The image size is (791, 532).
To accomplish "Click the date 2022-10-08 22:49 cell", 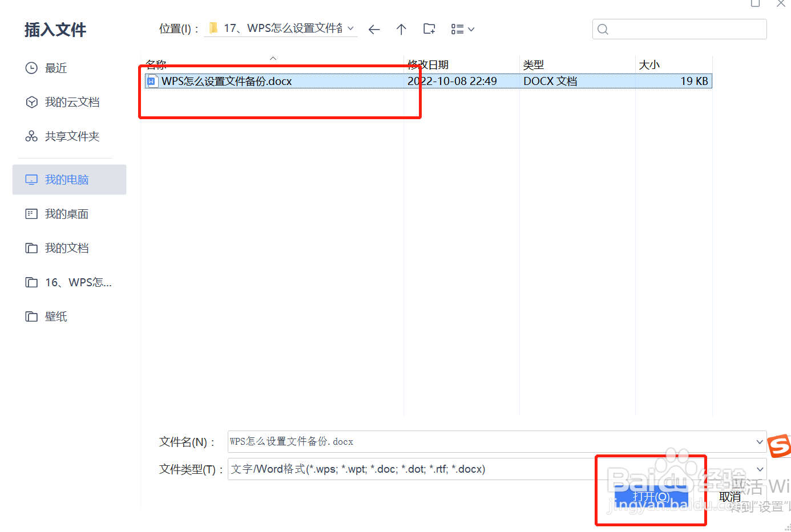I will click(x=452, y=81).
